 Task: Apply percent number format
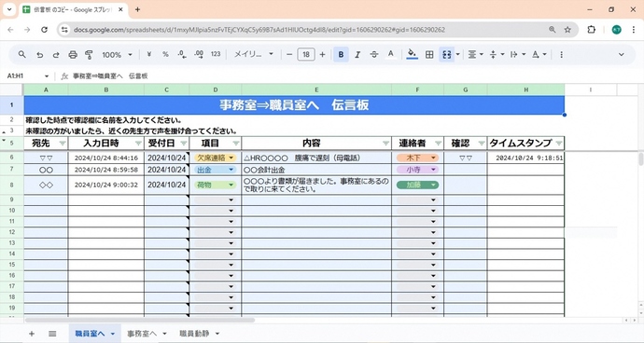[x=165, y=54]
